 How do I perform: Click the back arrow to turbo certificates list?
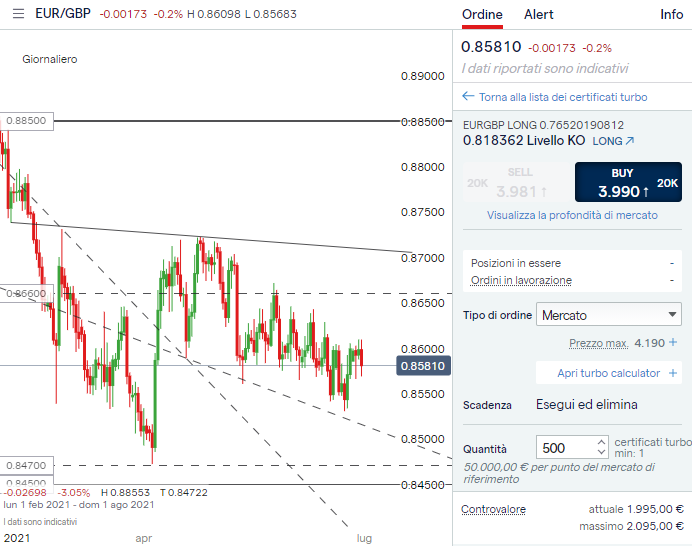[467, 97]
